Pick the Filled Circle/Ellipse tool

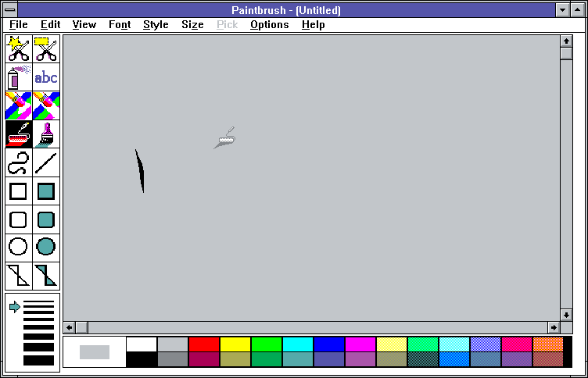click(x=46, y=248)
